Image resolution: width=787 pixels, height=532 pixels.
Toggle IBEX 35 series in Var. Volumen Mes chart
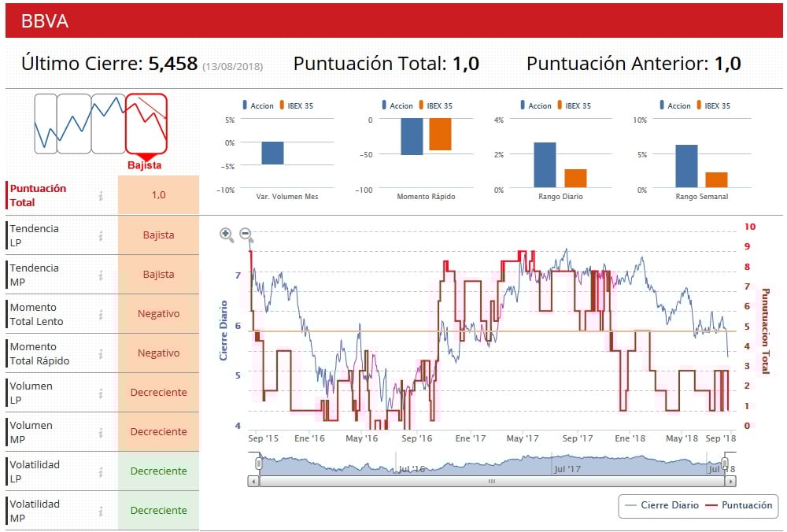(x=296, y=105)
